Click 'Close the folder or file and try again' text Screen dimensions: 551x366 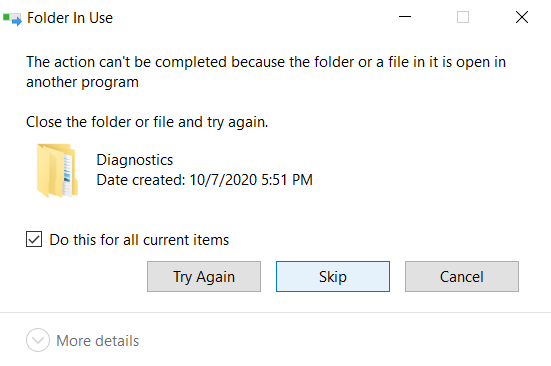pos(147,122)
